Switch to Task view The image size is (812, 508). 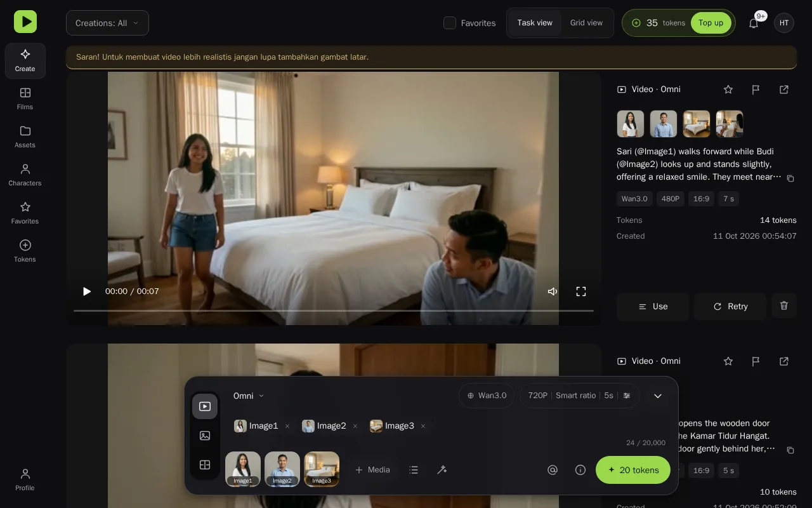[535, 23]
